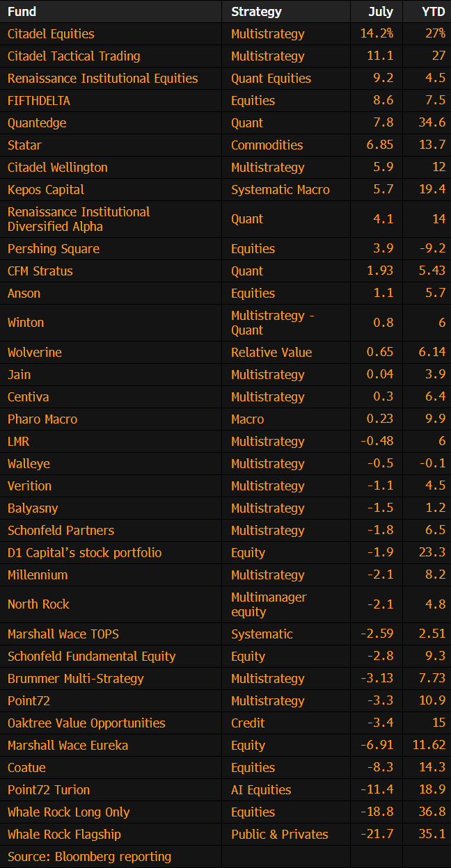Click the 6.14 YTD value for Wolverine
451x868 pixels.
(432, 353)
